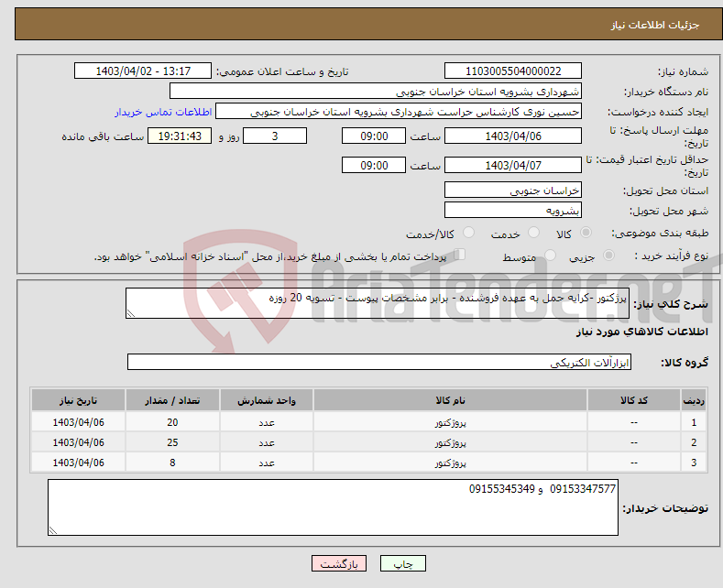Image resolution: width=723 pixels, height=588 pixels.
Task: Click the buyer organization name field
Action: pos(376,92)
